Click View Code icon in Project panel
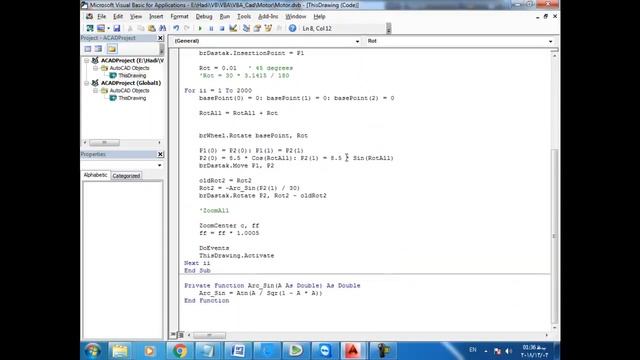The width and height of the screenshot is (640, 360). (x=88, y=49)
